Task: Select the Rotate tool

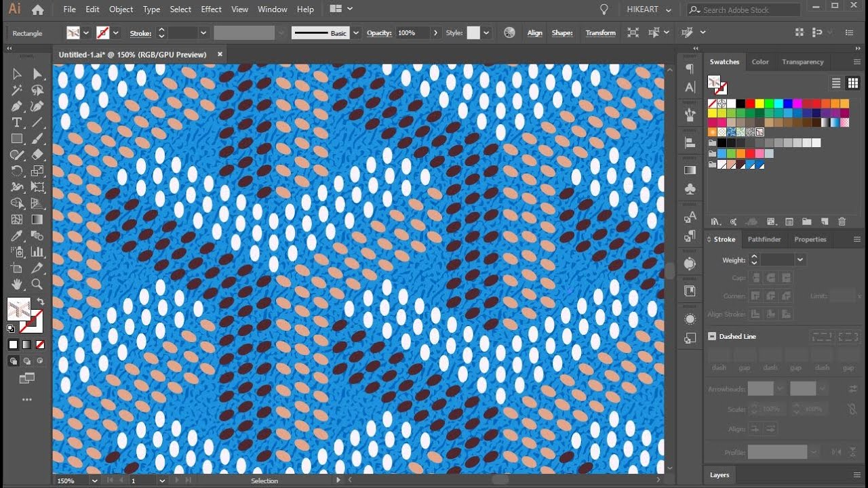Action: 17,171
